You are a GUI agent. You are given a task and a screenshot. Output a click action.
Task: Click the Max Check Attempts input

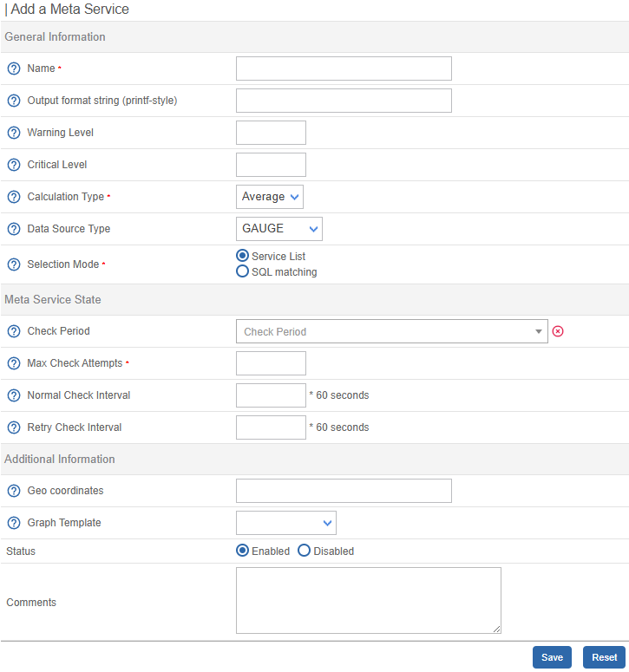click(x=271, y=363)
